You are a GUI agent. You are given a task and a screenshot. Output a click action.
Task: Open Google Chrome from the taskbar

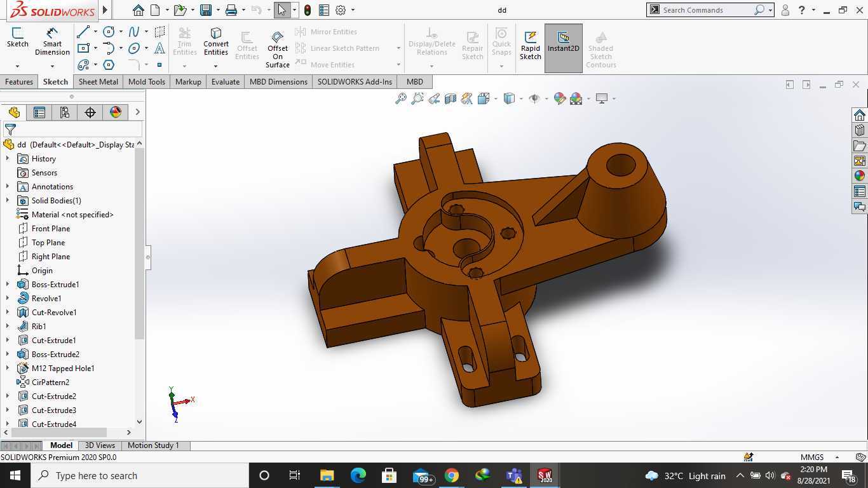coord(452,475)
